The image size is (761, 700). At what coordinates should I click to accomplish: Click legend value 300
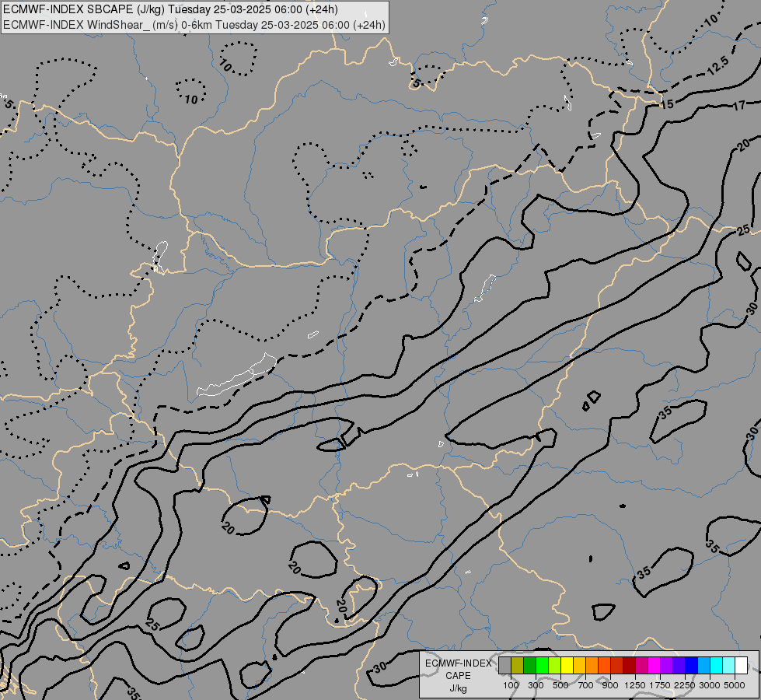[x=536, y=685]
